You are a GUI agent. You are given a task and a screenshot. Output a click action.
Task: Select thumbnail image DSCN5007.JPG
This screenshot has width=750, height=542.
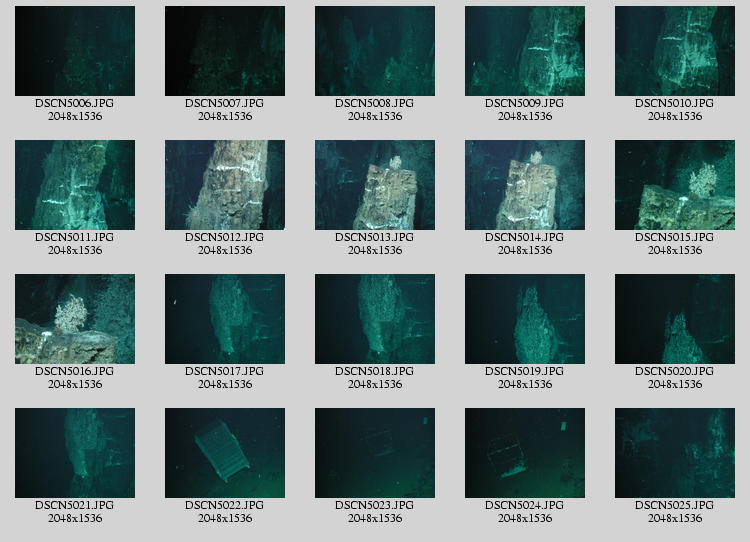[225, 51]
